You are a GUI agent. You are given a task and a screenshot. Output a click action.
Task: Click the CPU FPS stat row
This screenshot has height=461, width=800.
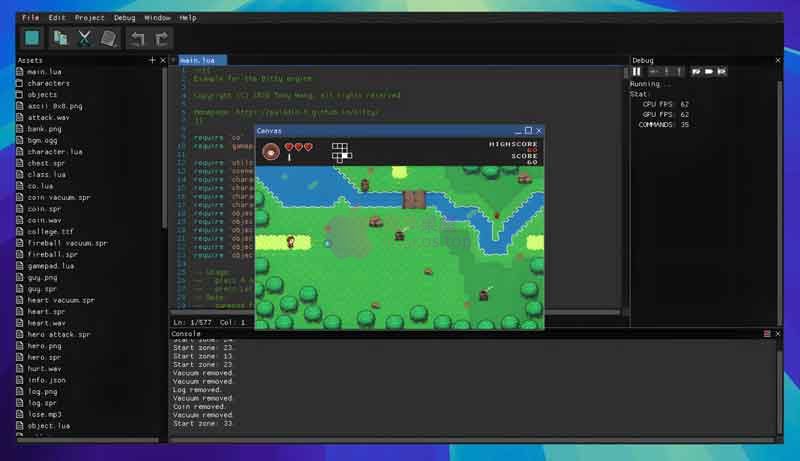(x=665, y=104)
